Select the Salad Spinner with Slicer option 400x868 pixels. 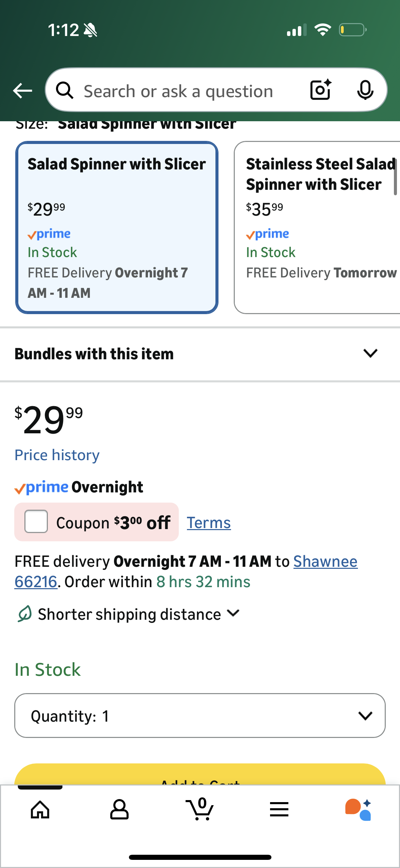(x=116, y=227)
